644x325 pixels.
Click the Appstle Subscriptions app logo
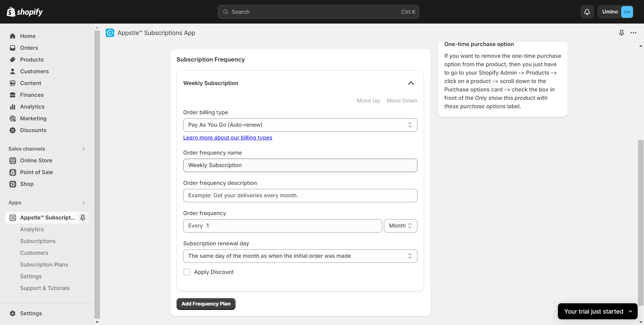coord(110,33)
